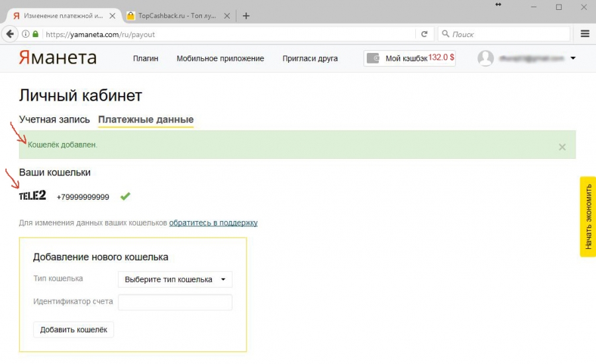Open Пригласи друга page
Viewport: 596px width, 364px height.
[310, 58]
